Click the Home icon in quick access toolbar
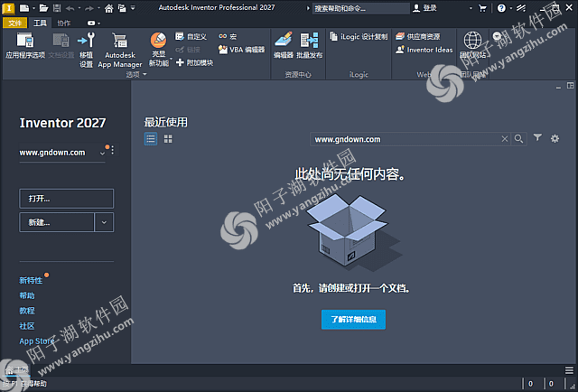578x392 pixels. click(x=108, y=8)
